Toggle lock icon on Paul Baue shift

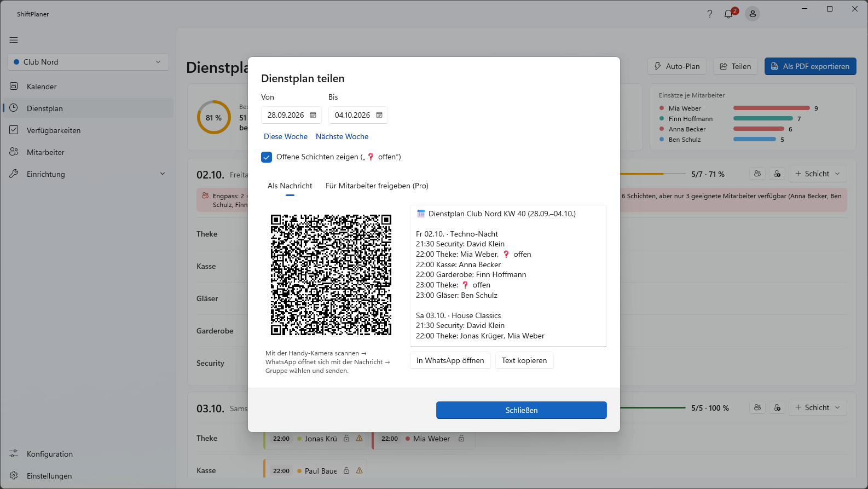[x=346, y=470]
